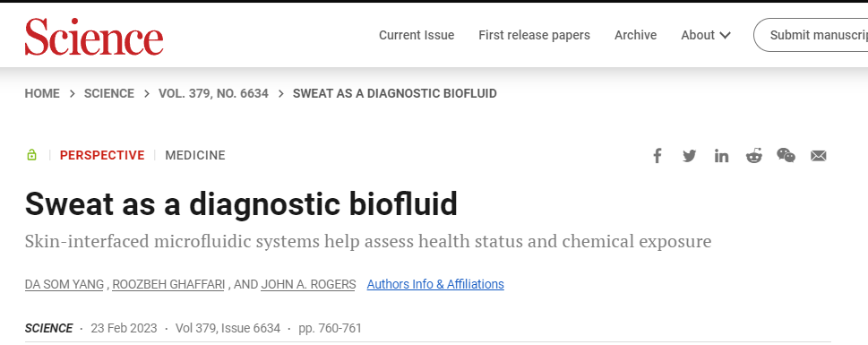Screen dimensions: 868x345
Task: View author John A. Rogers
Action: (x=308, y=285)
